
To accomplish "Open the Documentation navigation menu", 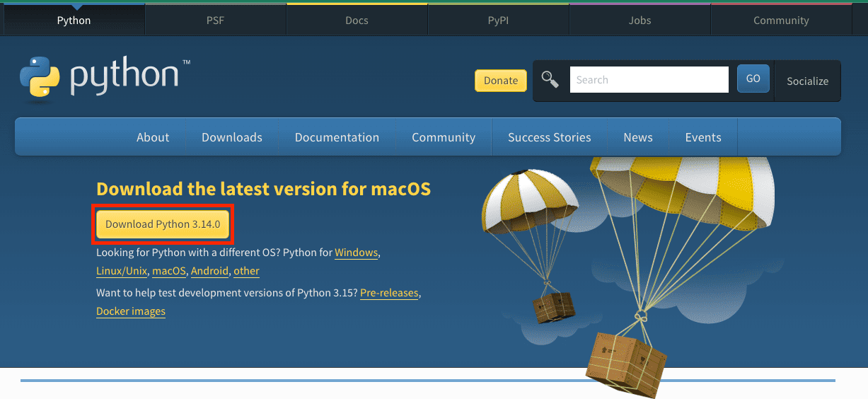I will (337, 137).
